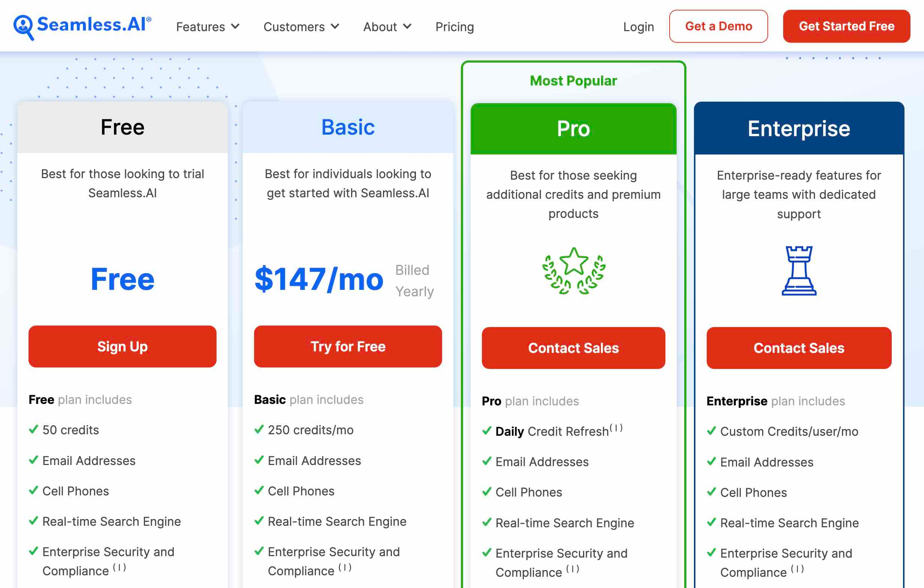
Task: Click Enterprise plan Email Addresses checkmark
Action: 712,461
